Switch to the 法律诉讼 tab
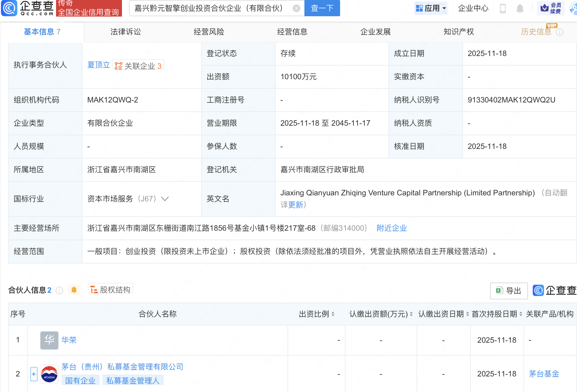The height and width of the screenshot is (392, 577). (125, 32)
